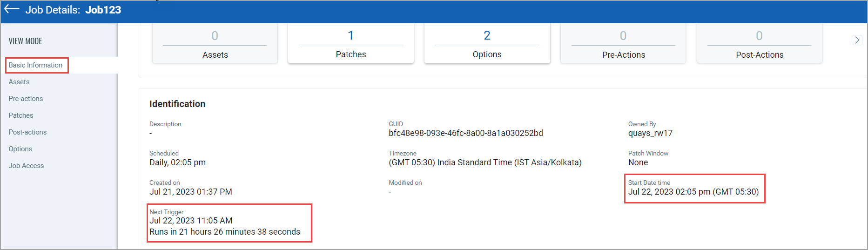Select Patches in the sidebar
The height and width of the screenshot is (250, 868).
21,115
